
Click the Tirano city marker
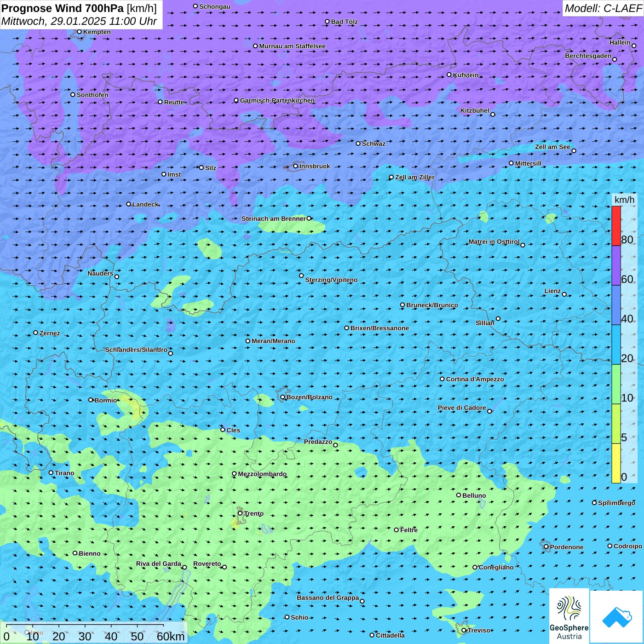tap(51, 472)
